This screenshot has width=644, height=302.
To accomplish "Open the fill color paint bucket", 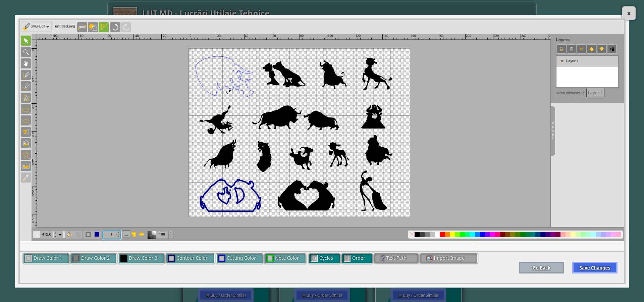I will pos(69,235).
